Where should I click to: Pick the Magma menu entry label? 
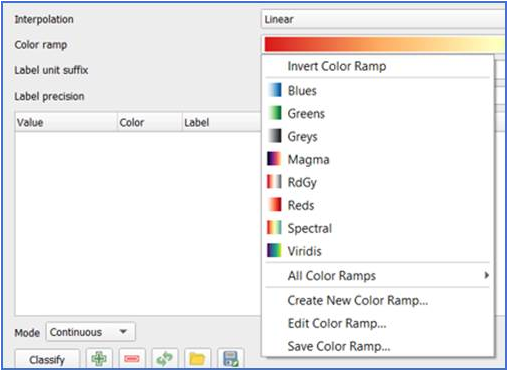tap(309, 160)
